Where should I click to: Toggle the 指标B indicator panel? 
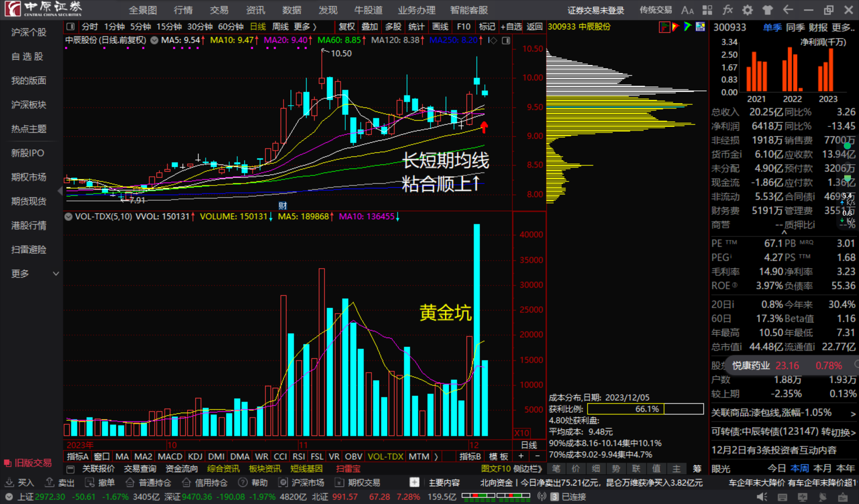[x=470, y=456]
